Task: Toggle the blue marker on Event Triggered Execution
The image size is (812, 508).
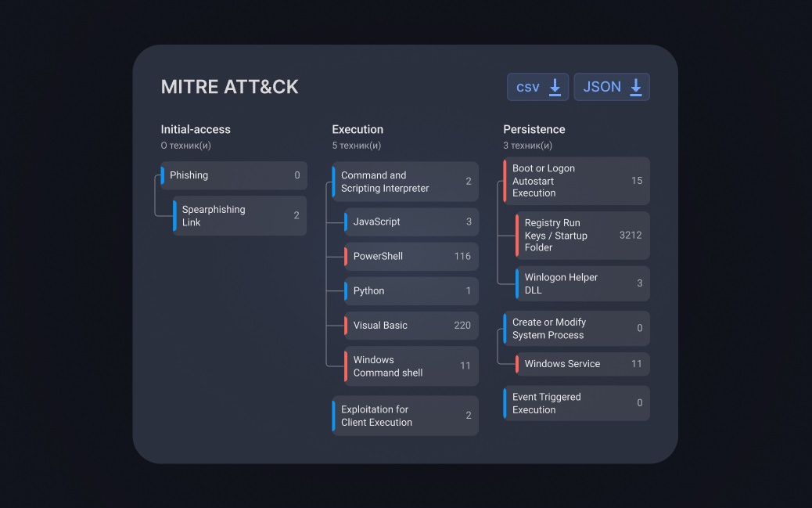Action: pyautogui.click(x=503, y=402)
